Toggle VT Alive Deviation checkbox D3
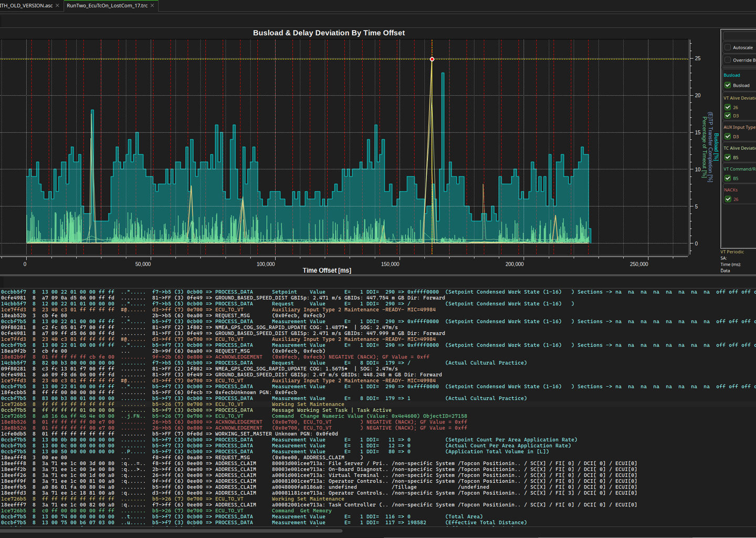Image resolution: width=756 pixels, height=538 pixels. pyautogui.click(x=728, y=116)
